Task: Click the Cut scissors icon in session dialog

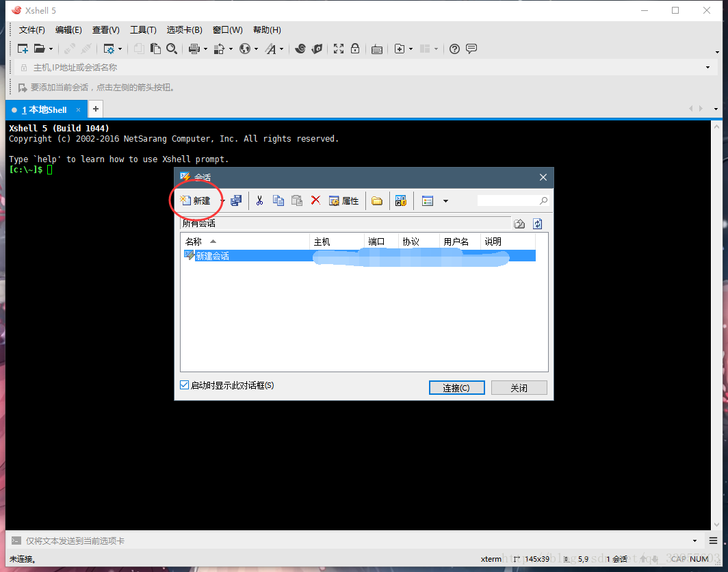Action: click(259, 200)
